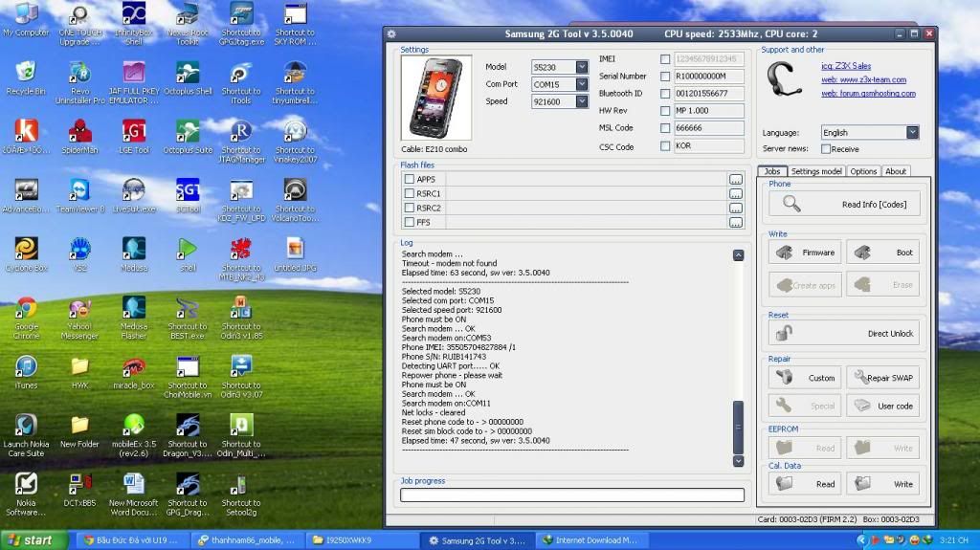Tick the MSL Code checkbox

[665, 128]
